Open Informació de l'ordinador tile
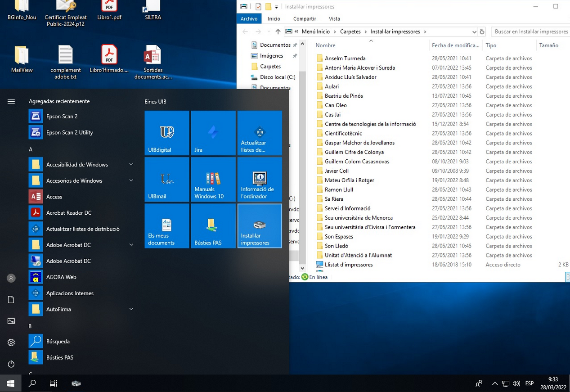 point(260,179)
